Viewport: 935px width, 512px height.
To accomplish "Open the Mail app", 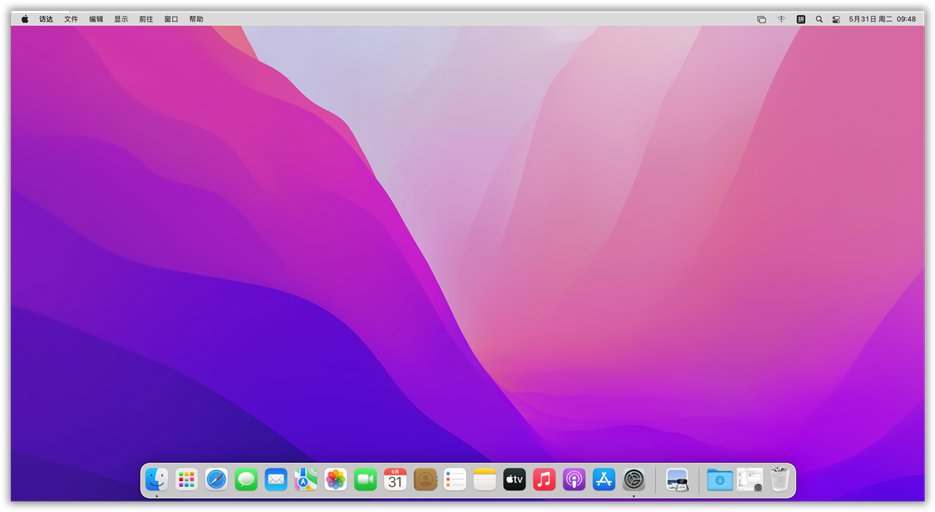I will pyautogui.click(x=275, y=479).
